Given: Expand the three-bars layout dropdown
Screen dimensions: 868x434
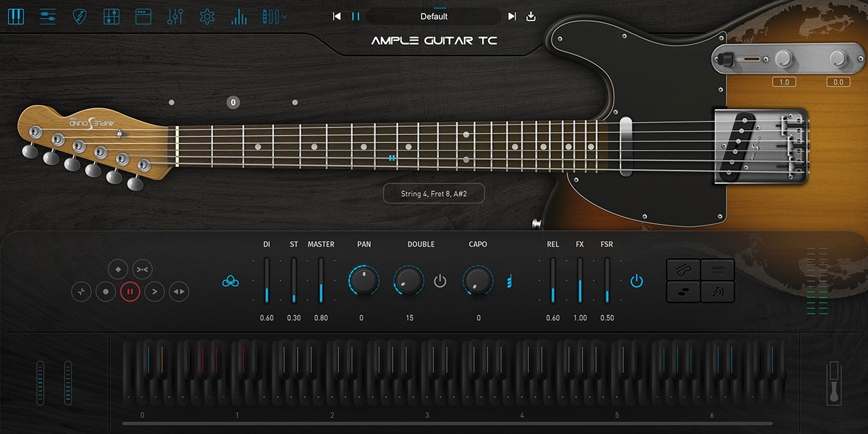Looking at the screenshot, I should click(274, 16).
